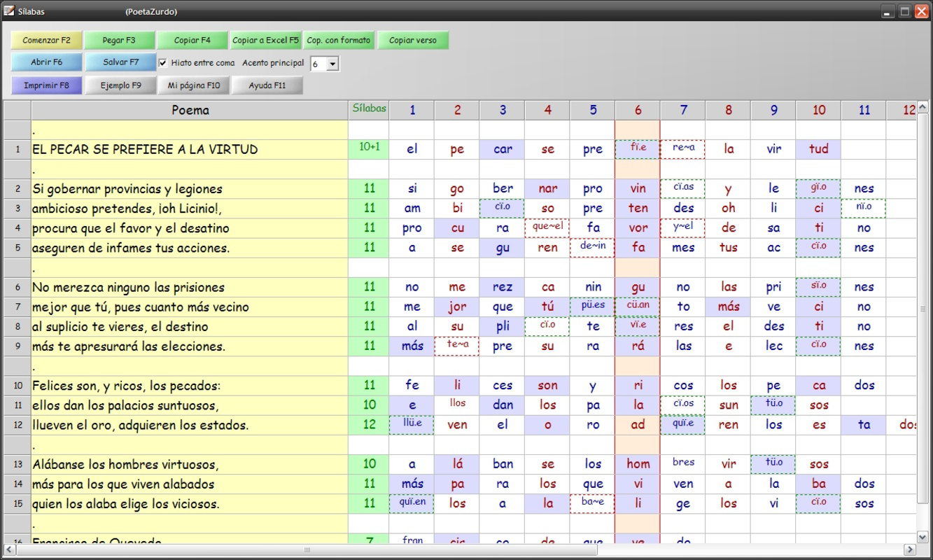The width and height of the screenshot is (933, 560).
Task: Click the Copiar verso button
Action: [413, 40]
